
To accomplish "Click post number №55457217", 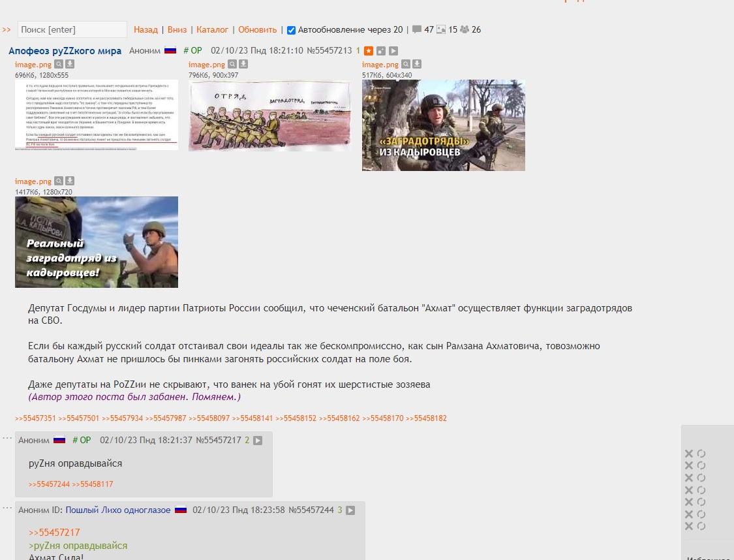I will (218, 440).
